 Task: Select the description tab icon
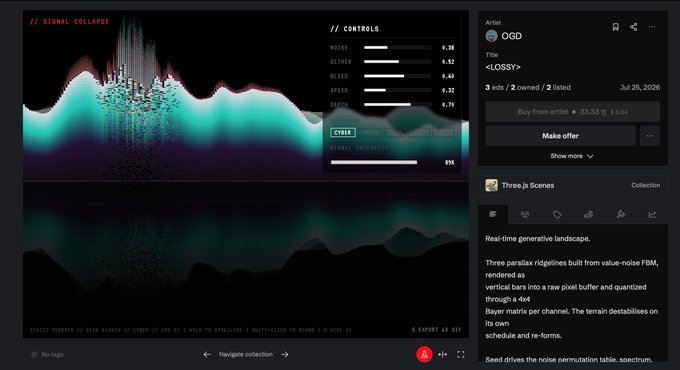pos(493,214)
